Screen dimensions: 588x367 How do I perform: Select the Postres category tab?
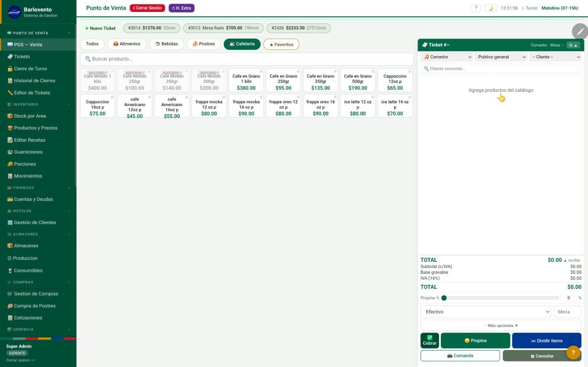click(x=204, y=44)
